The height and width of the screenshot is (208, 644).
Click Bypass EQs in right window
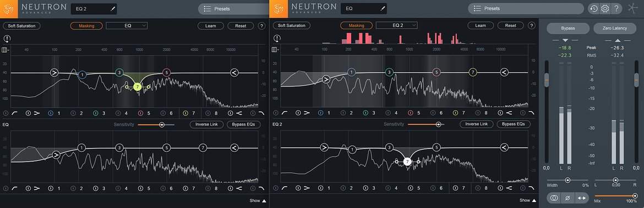[514, 124]
